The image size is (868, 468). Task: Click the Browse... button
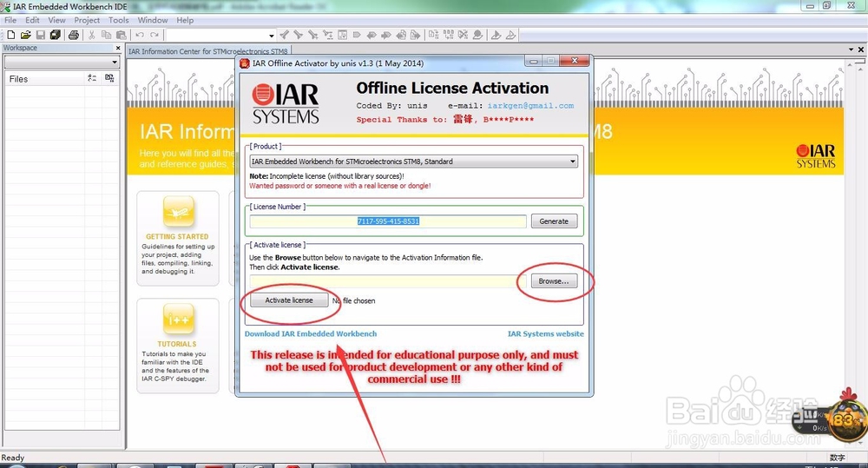tap(554, 281)
